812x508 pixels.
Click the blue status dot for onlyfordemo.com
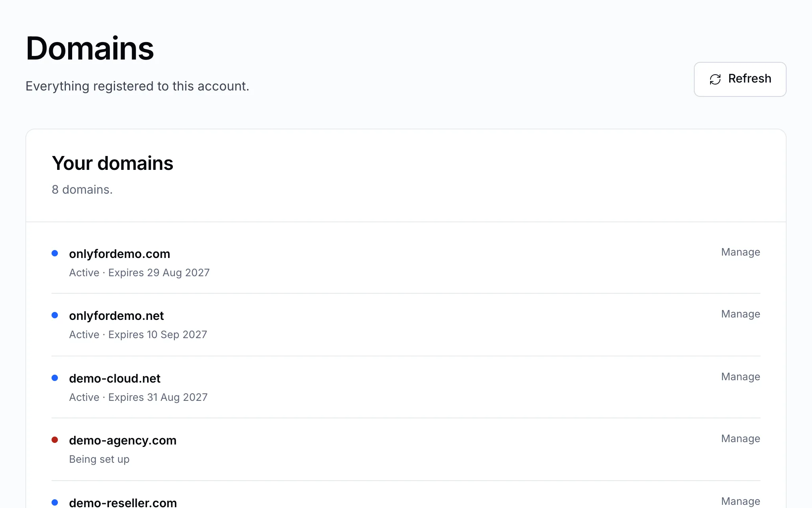point(55,253)
